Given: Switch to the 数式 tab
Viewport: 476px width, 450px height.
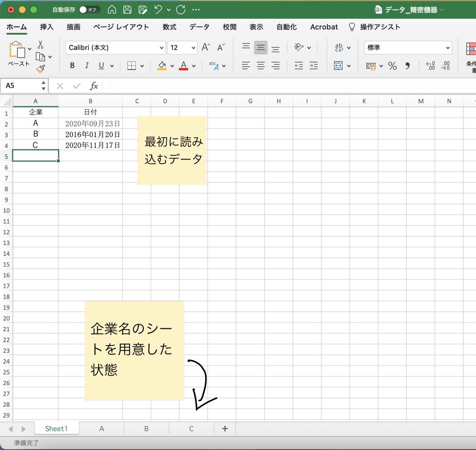Looking at the screenshot, I should [169, 27].
